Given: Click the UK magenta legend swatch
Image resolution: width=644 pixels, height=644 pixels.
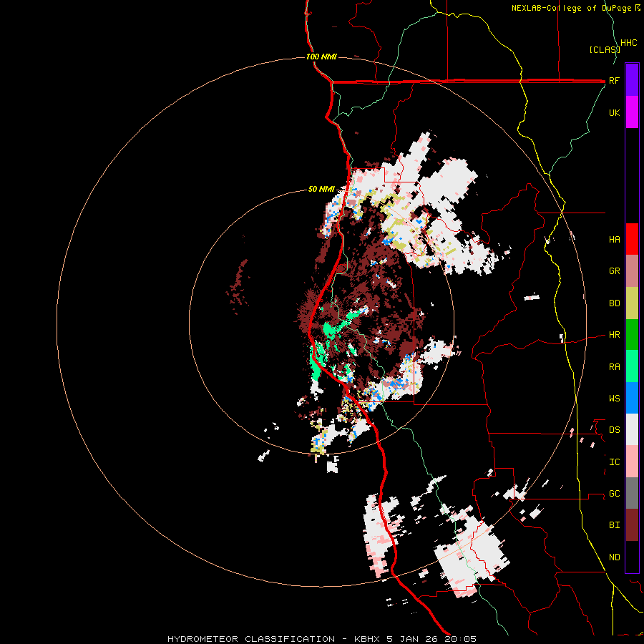Looking at the screenshot, I should [x=632, y=112].
